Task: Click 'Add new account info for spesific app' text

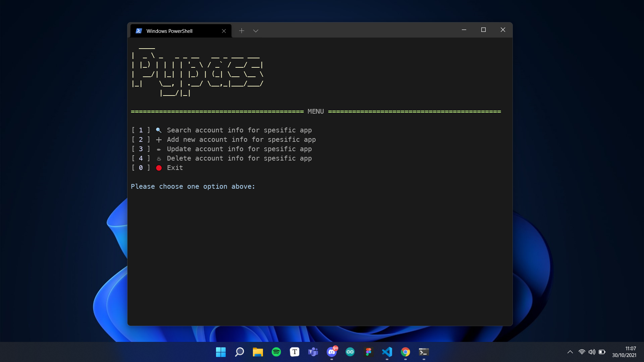Action: tap(241, 139)
